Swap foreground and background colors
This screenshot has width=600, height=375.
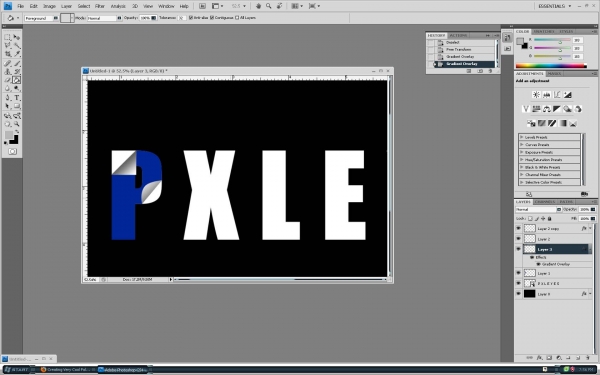(x=16, y=132)
